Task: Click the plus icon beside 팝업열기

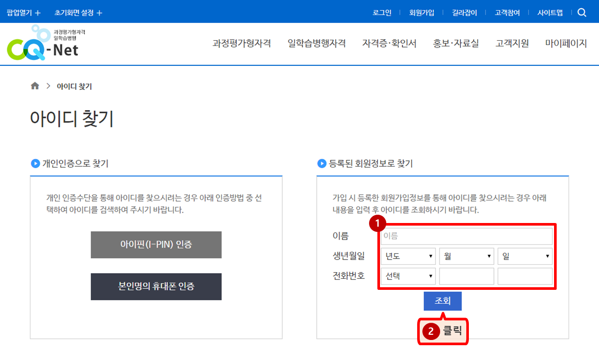Action: 38,13
